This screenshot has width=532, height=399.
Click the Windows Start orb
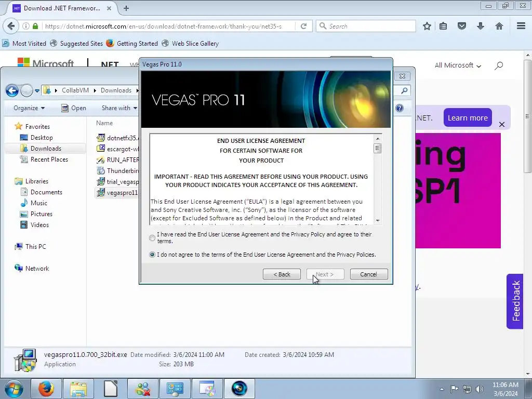click(14, 389)
